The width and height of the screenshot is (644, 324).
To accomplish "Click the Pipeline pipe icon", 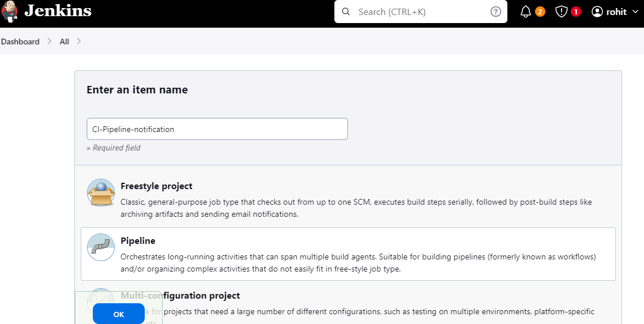I will [x=101, y=247].
